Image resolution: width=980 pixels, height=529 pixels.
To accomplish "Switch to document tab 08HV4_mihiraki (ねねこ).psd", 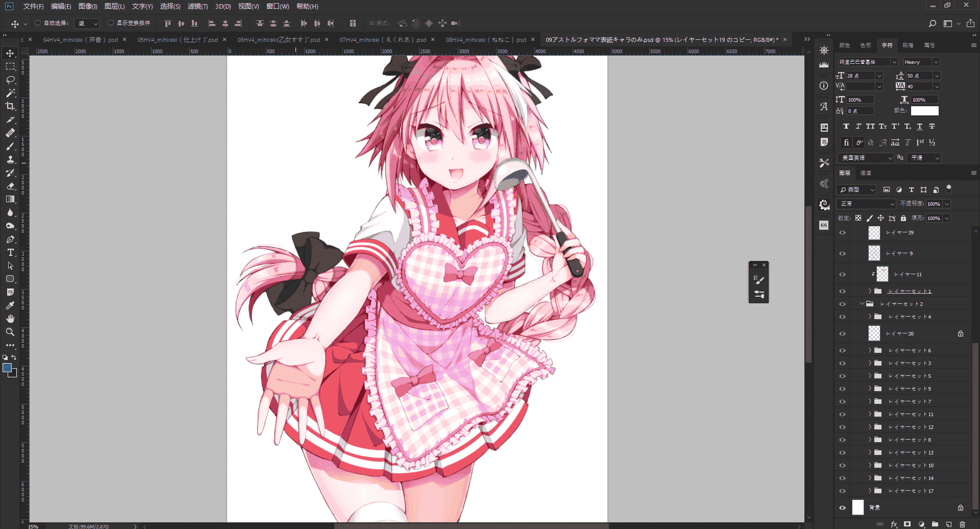I will click(486, 39).
